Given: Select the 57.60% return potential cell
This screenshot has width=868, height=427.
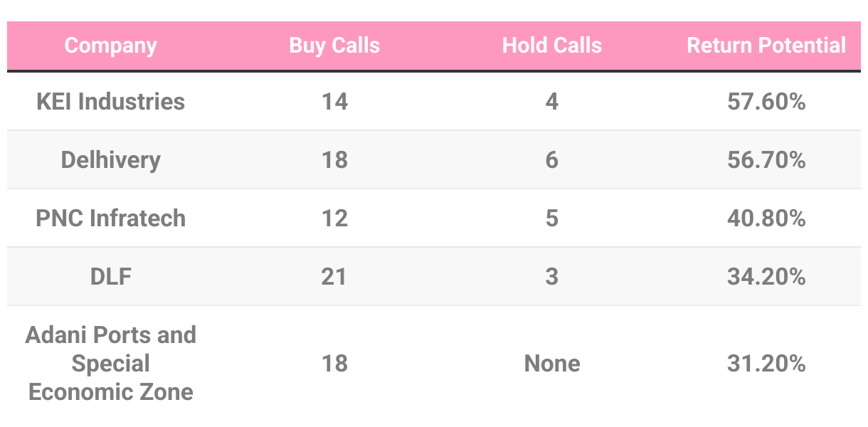Looking at the screenshot, I should 766,101.
